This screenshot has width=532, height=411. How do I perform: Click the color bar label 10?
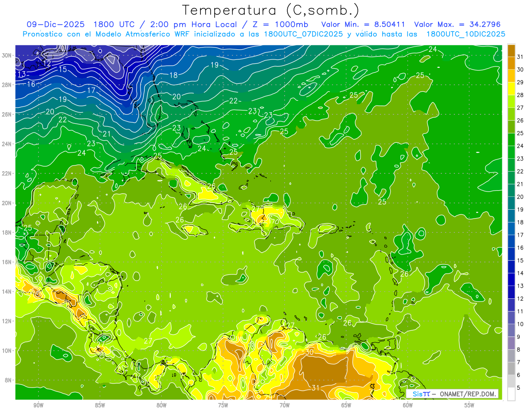(x=520, y=324)
